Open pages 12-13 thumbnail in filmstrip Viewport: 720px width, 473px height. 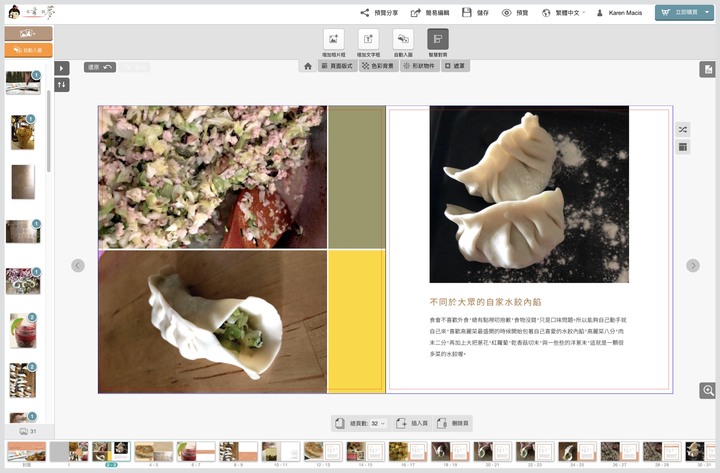coord(323,451)
